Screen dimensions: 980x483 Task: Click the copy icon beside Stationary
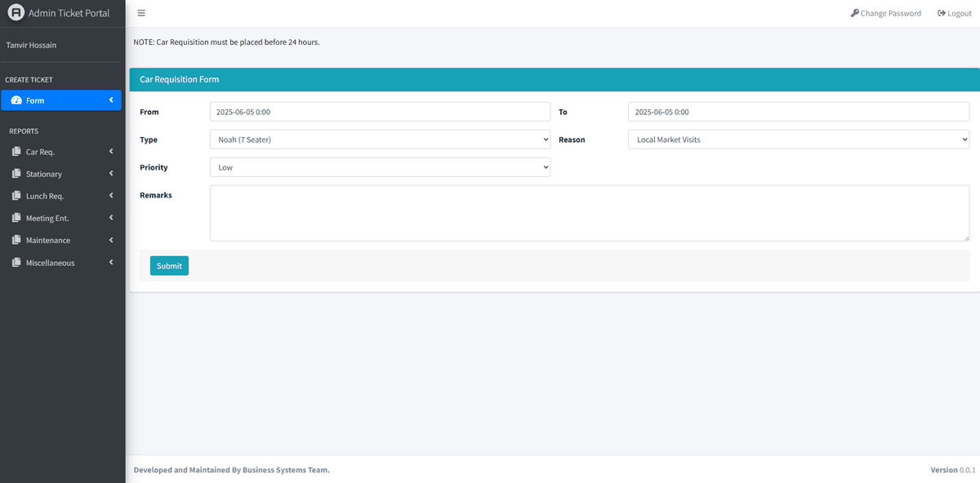click(x=16, y=174)
